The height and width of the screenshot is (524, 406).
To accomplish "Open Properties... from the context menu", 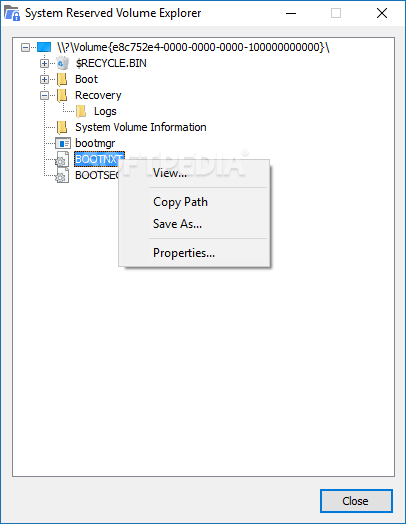I will [194, 253].
